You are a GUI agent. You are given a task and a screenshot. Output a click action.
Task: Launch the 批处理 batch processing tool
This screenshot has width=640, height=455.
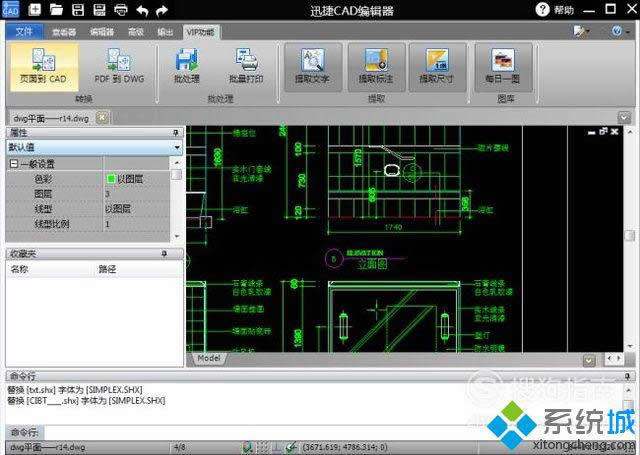click(187, 67)
